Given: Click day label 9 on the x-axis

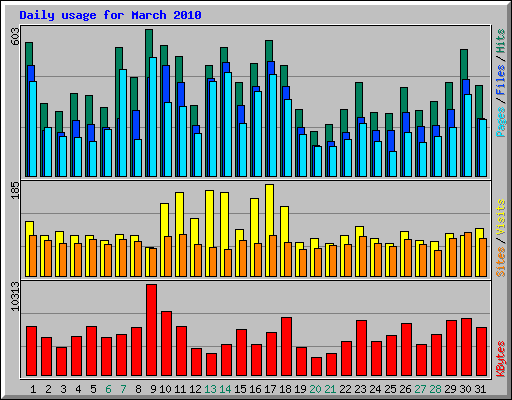Looking at the screenshot, I should [153, 389].
